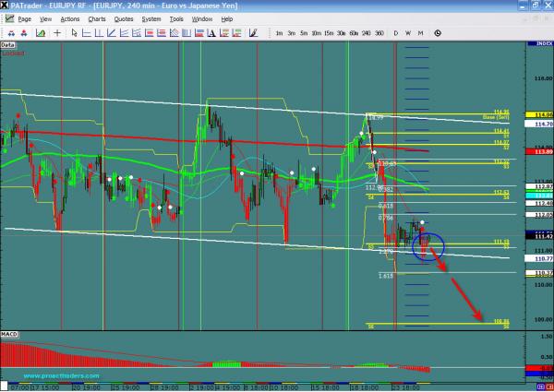The width and height of the screenshot is (554, 392).
Task: Open the Actions menu
Action: [69, 18]
